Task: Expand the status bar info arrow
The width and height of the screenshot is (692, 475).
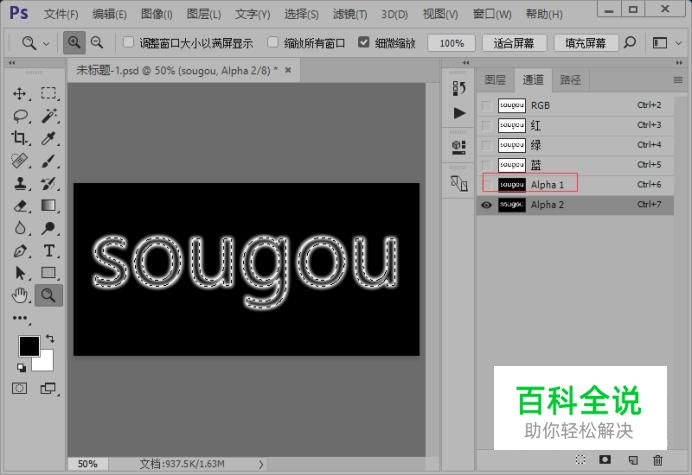Action: click(261, 464)
